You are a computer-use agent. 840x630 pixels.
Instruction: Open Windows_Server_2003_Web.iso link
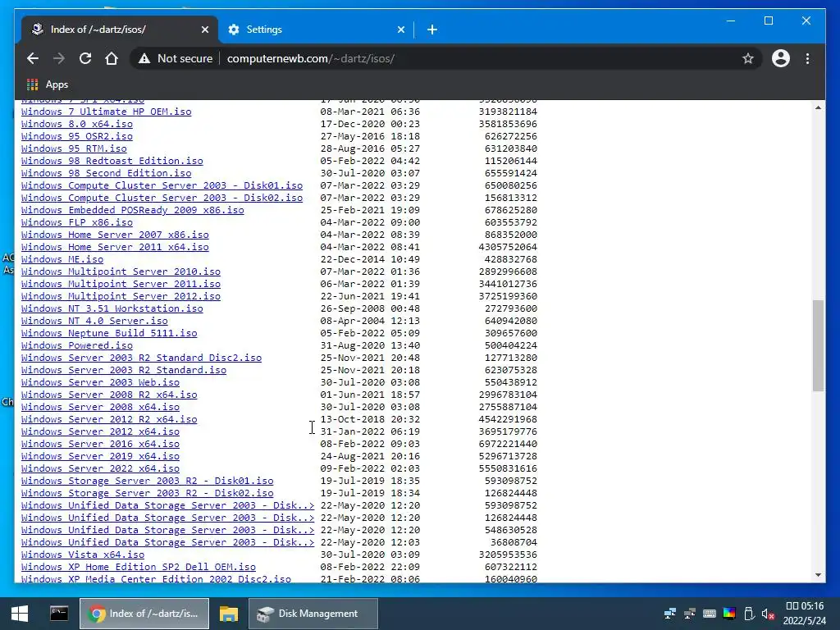(100, 382)
